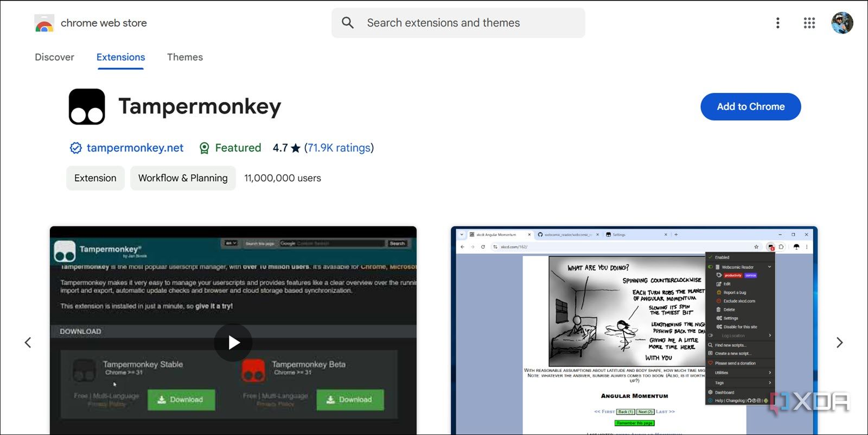Select the Extensions tab
The width and height of the screenshot is (868, 435).
point(120,57)
